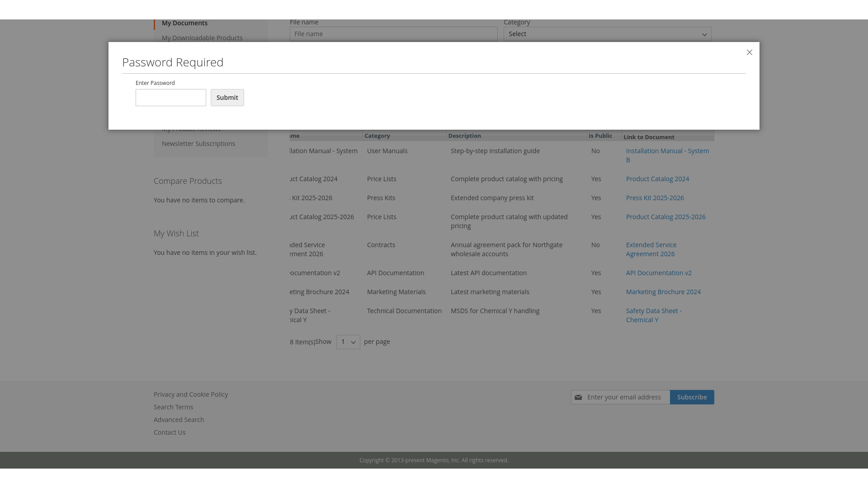The image size is (868, 488).
Task: Sort by the Category column header
Action: click(x=377, y=136)
